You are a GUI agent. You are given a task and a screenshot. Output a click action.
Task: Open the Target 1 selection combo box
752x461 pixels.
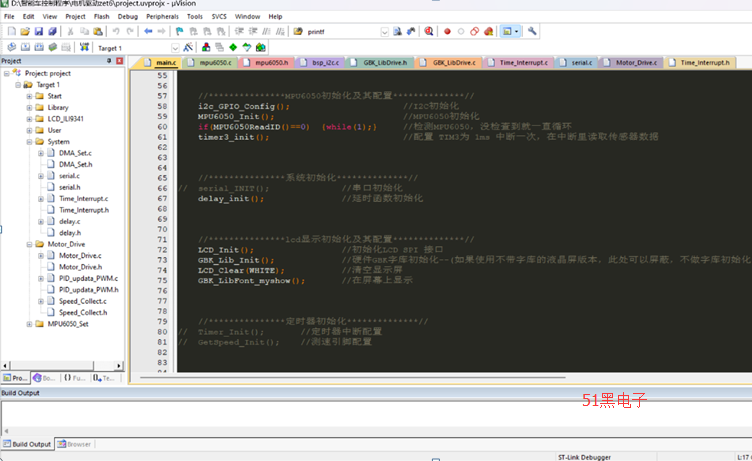click(x=137, y=48)
